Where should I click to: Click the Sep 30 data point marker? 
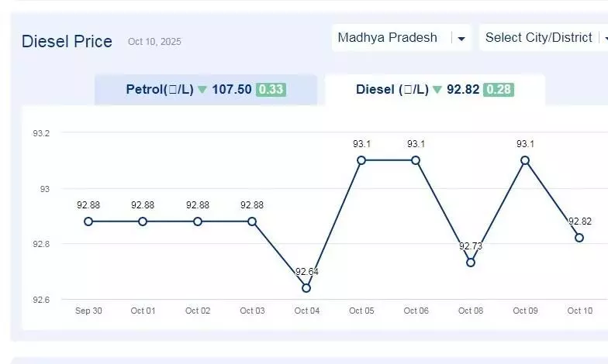[88, 221]
